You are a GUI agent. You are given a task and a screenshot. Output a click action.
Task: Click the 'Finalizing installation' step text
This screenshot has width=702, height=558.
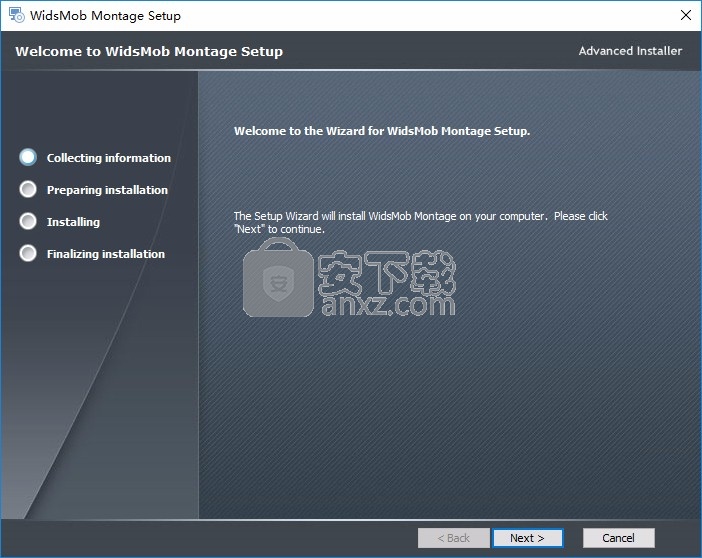pos(106,254)
